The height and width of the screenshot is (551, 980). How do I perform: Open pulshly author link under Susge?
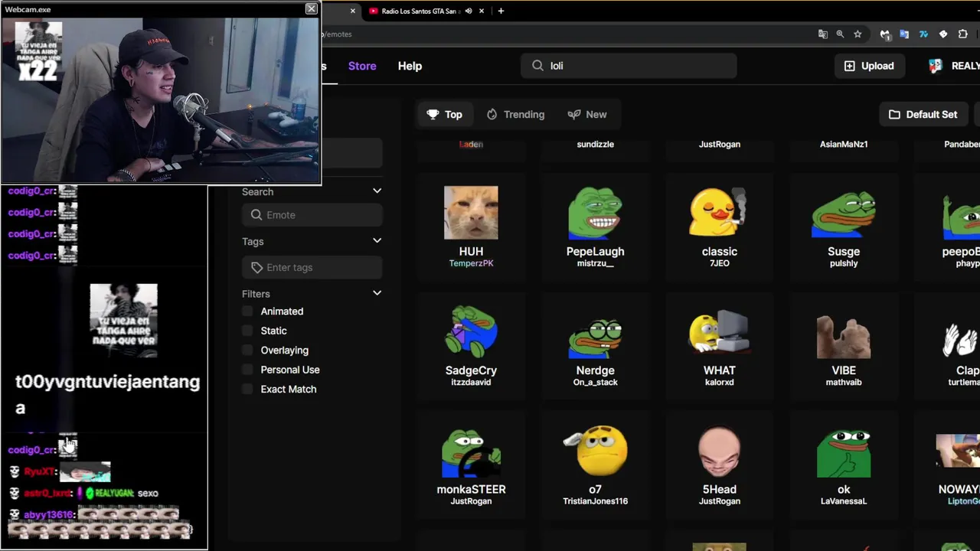click(844, 263)
